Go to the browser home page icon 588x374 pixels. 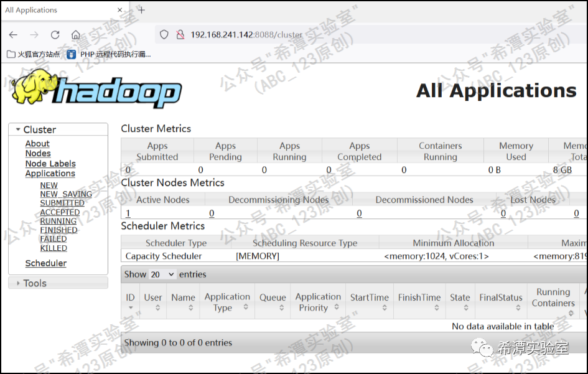[x=76, y=35]
